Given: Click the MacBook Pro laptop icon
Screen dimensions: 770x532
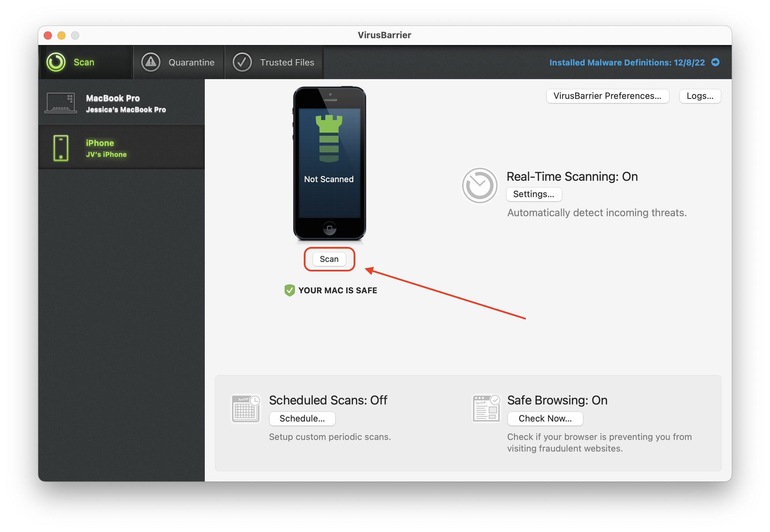Looking at the screenshot, I should 61,103.
